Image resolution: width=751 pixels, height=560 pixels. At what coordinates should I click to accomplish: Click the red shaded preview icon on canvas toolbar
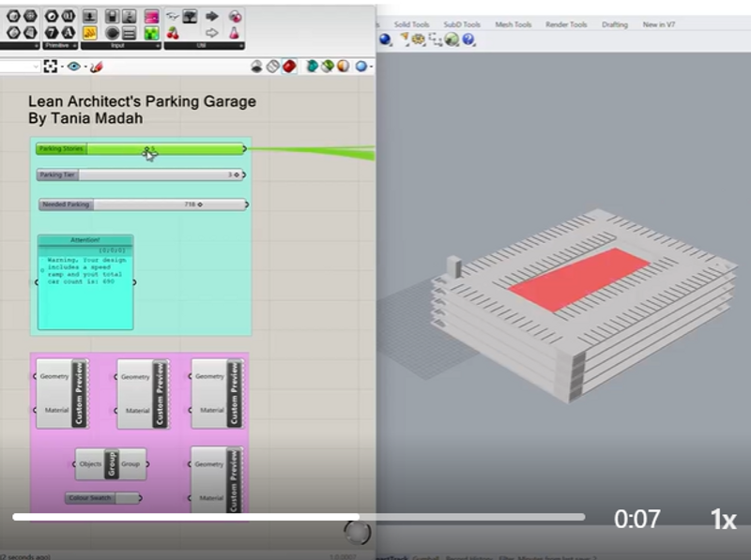point(290,66)
